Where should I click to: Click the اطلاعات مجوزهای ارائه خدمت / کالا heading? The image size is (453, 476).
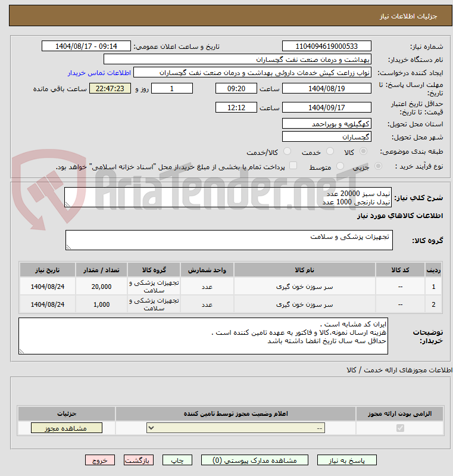tap(399, 370)
